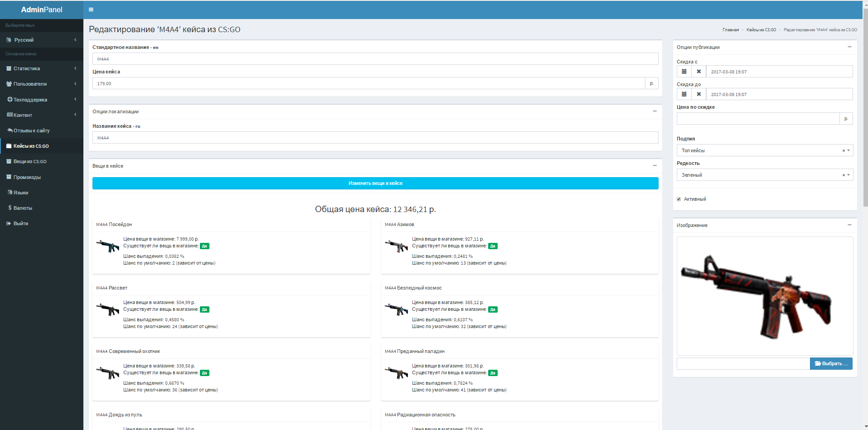The height and width of the screenshot is (430, 868).
Task: Click the Контент sidebar icon
Action: [10, 115]
